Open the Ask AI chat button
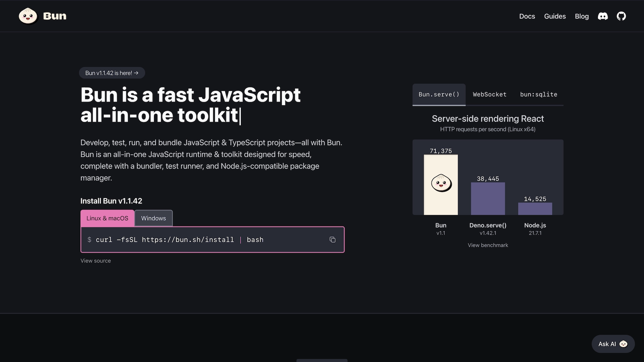 point(613,344)
